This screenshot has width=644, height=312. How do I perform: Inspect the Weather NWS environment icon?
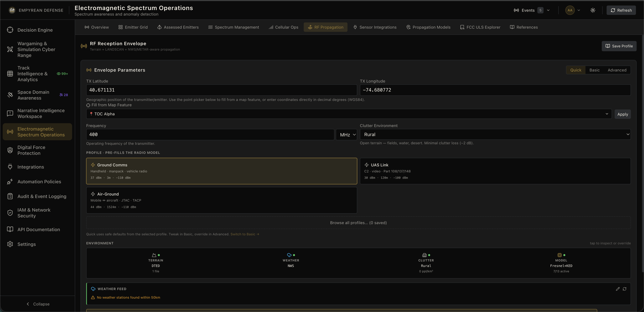point(289,255)
